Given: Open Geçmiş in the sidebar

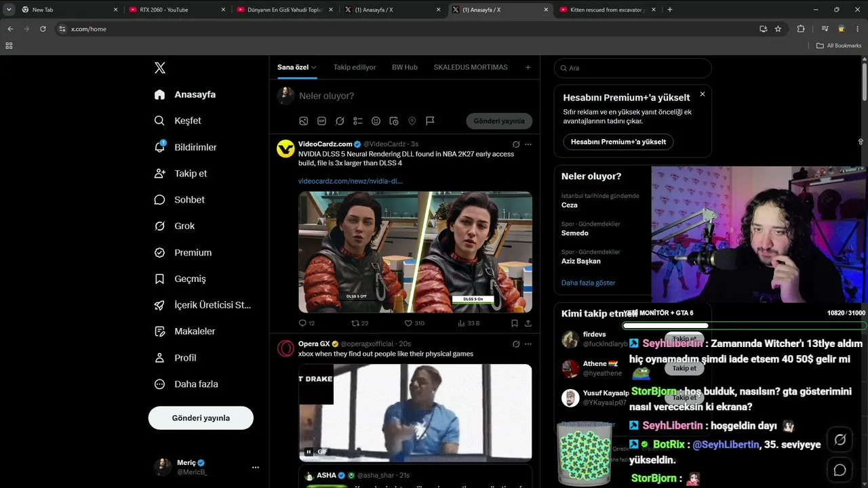Looking at the screenshot, I should 180,279.
